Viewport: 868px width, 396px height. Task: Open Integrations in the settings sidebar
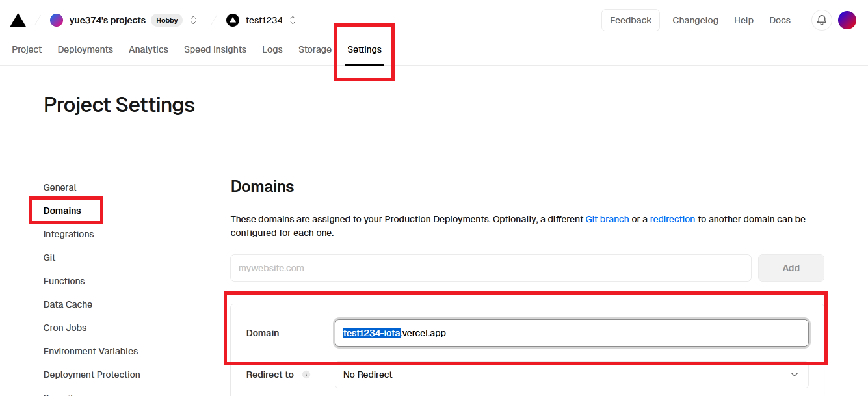click(x=68, y=234)
